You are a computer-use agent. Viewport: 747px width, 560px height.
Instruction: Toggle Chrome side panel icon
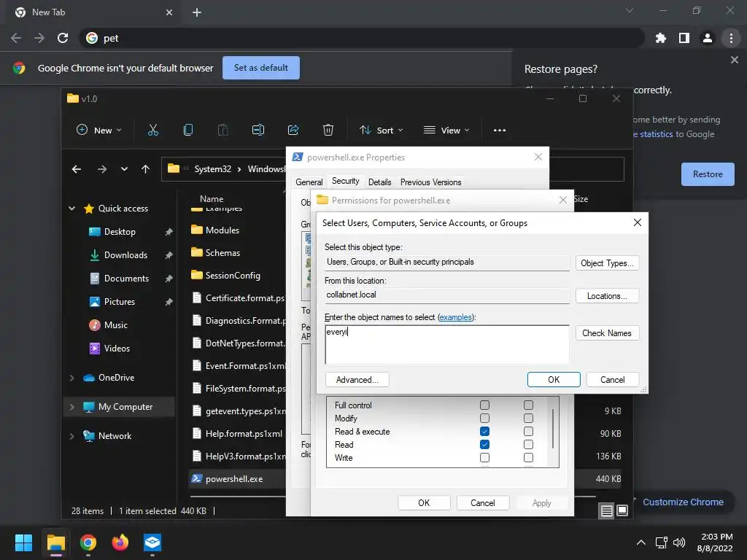coord(684,38)
